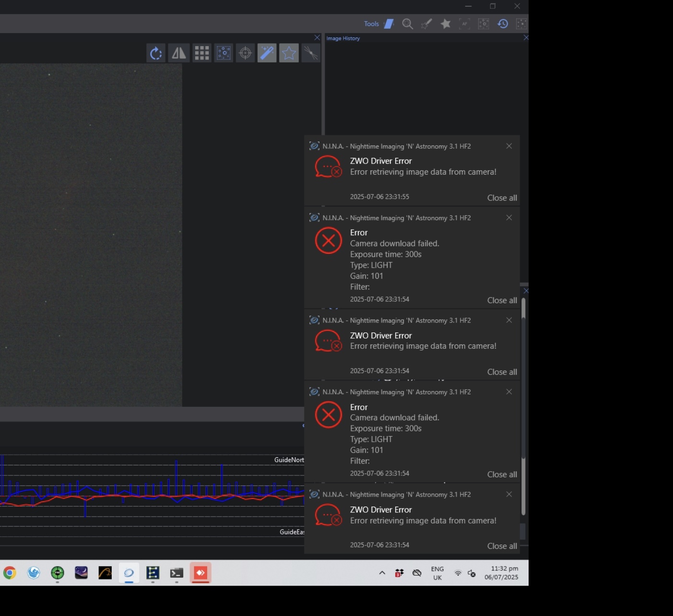Open the Image History tab

[x=343, y=38]
